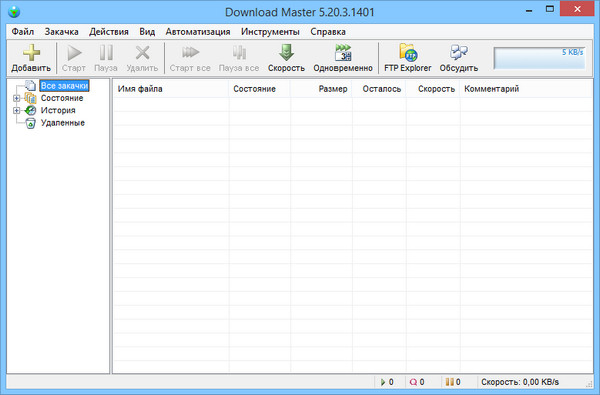Click the 5 KB/s speed graph panel

click(540, 58)
